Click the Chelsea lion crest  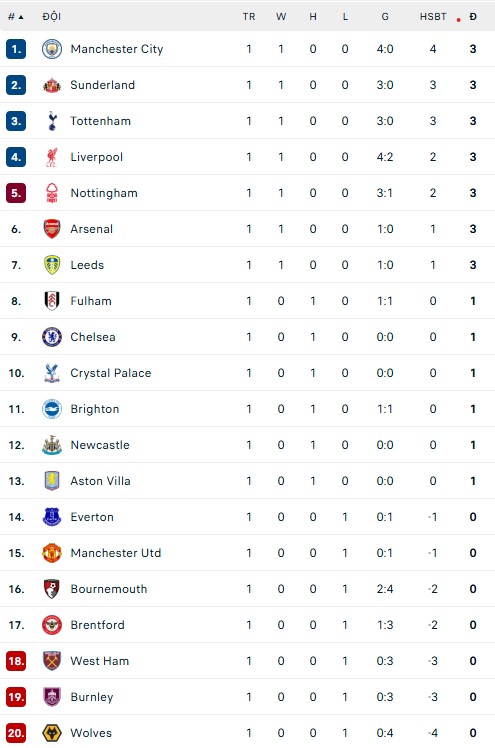point(52,337)
